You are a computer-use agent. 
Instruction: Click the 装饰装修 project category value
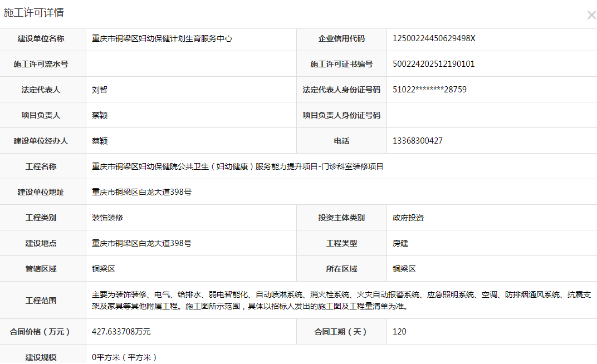[107, 218]
